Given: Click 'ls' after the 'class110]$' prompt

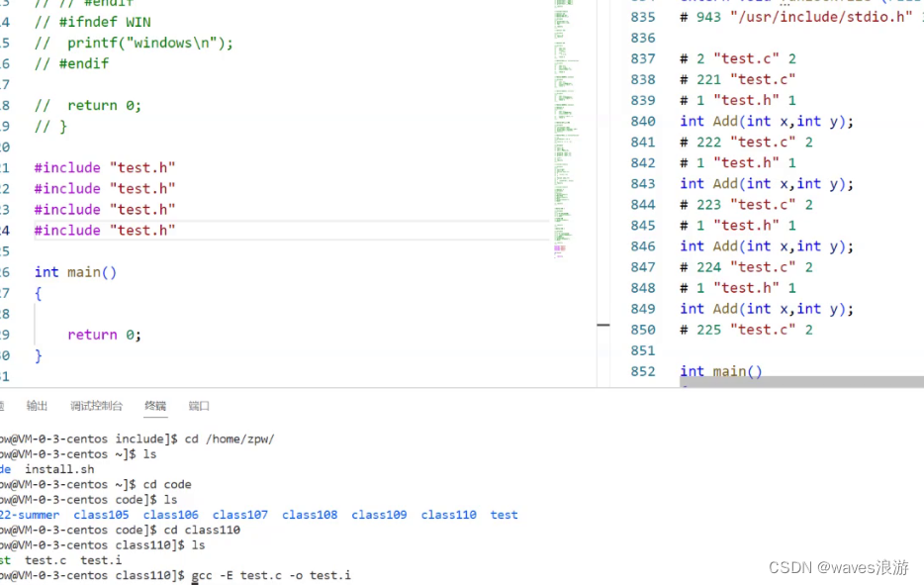Looking at the screenshot, I should (198, 545).
